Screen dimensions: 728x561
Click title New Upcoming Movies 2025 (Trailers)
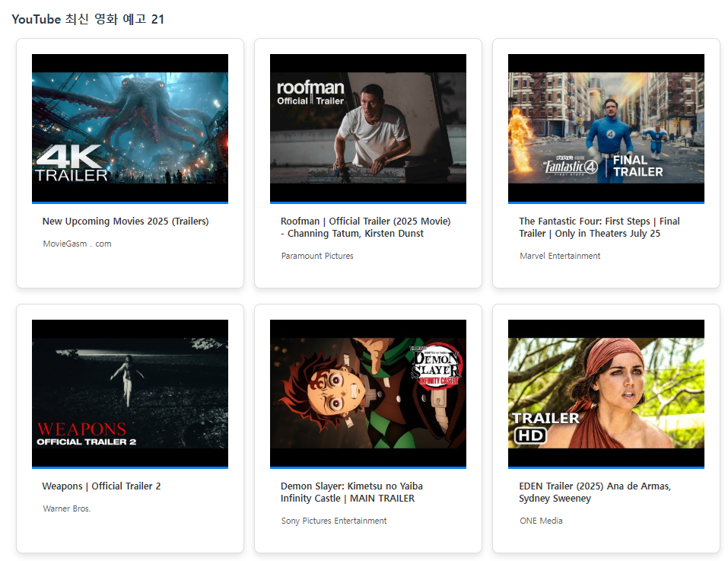pos(126,221)
